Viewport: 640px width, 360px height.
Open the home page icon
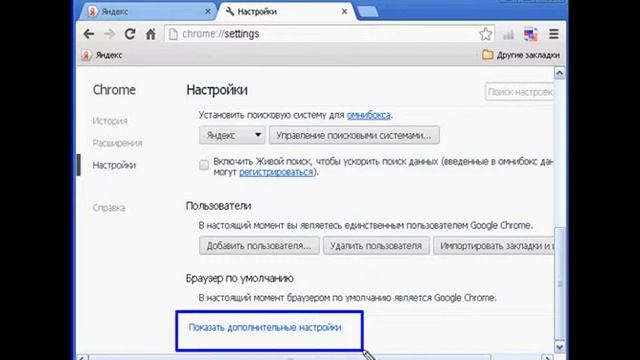coord(151,34)
